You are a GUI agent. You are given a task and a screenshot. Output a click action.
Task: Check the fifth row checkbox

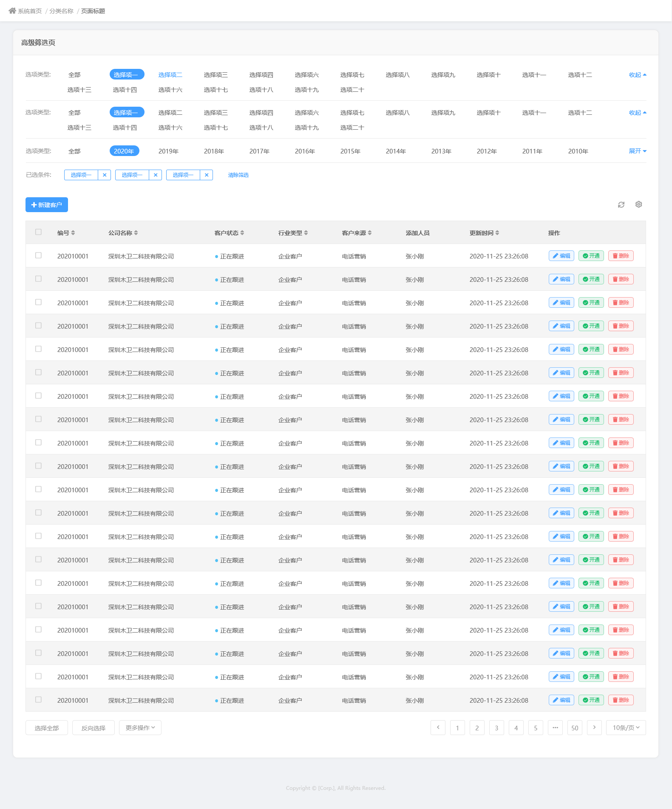click(38, 349)
